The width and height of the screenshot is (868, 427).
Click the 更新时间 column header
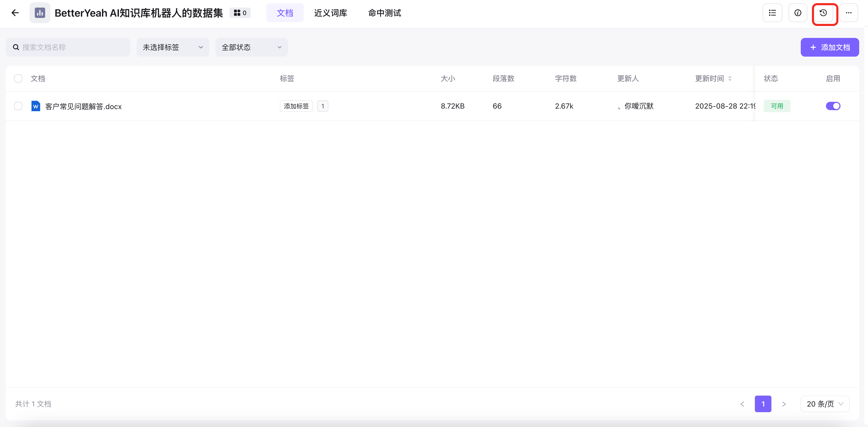click(710, 79)
